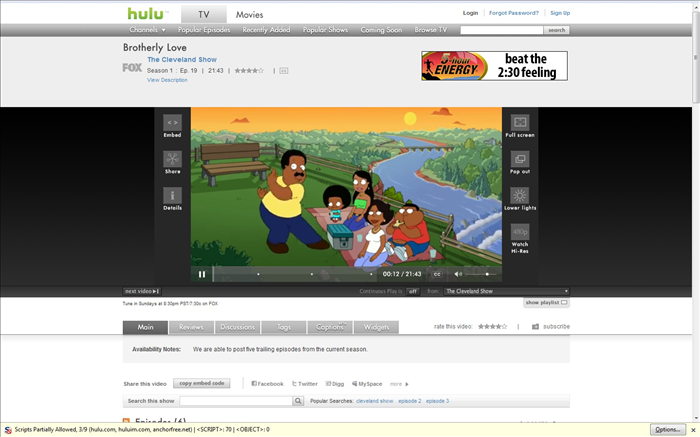Screen dimensions: 700x437
Task: Select the Movies tab
Action: click(249, 14)
